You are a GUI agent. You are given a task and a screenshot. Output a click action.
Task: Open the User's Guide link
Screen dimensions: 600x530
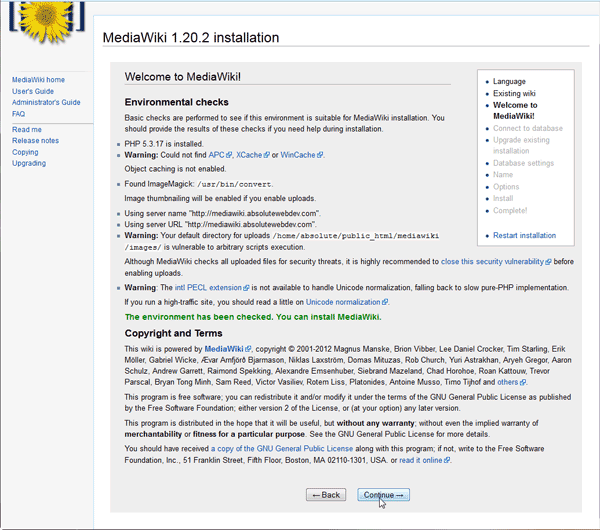point(33,91)
